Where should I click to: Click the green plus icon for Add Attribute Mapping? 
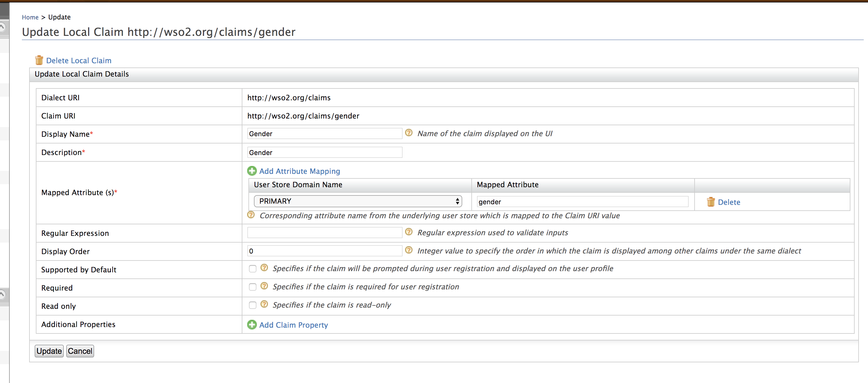(252, 171)
